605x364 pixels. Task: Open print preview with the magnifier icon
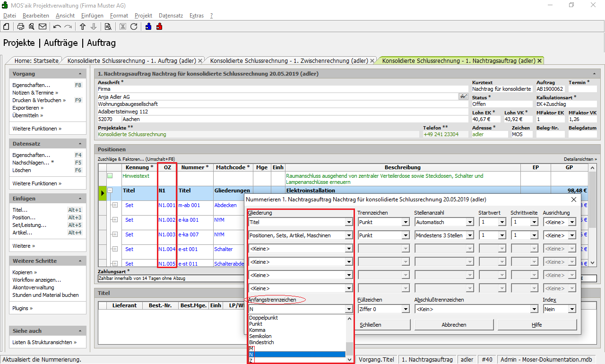32,26
